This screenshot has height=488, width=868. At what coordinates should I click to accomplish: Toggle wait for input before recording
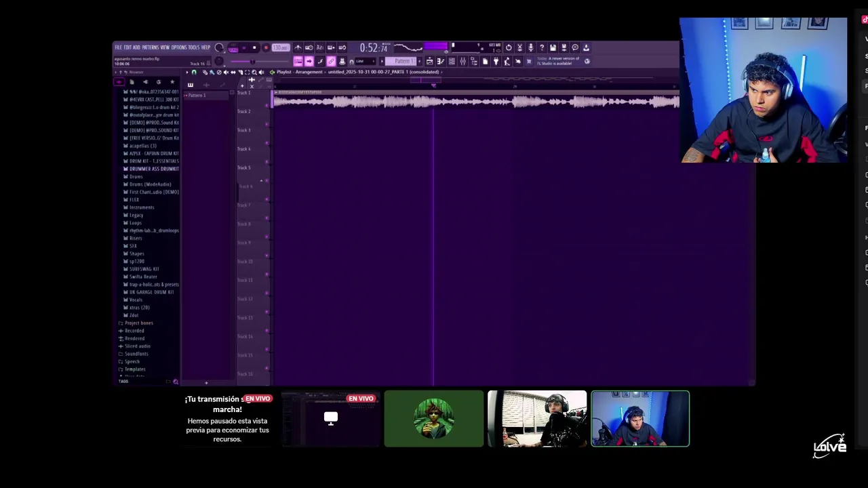click(309, 47)
